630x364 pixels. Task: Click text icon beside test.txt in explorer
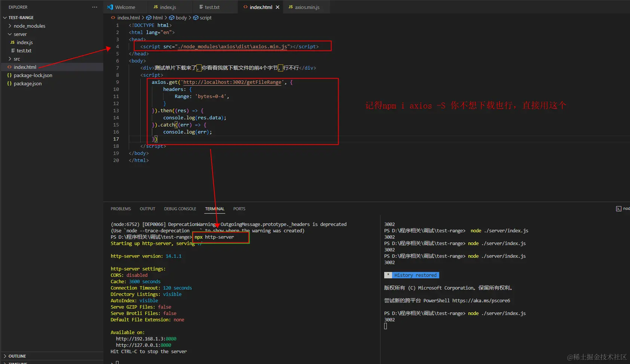coord(13,51)
